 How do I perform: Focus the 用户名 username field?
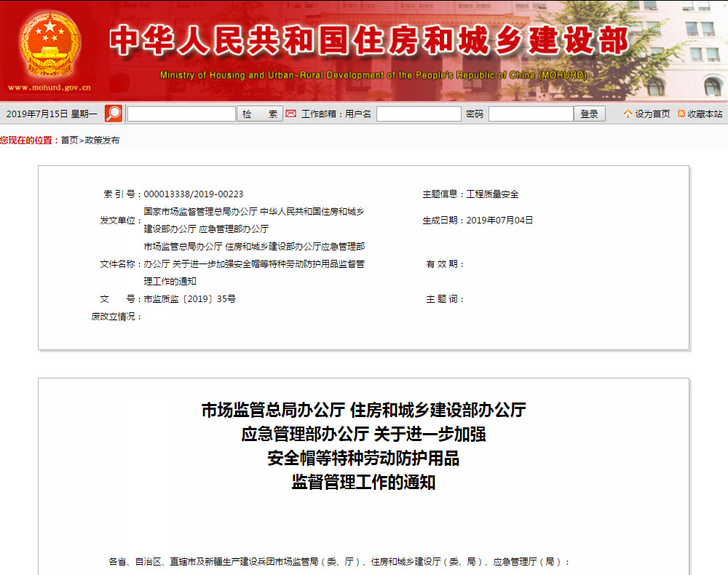coord(419,114)
